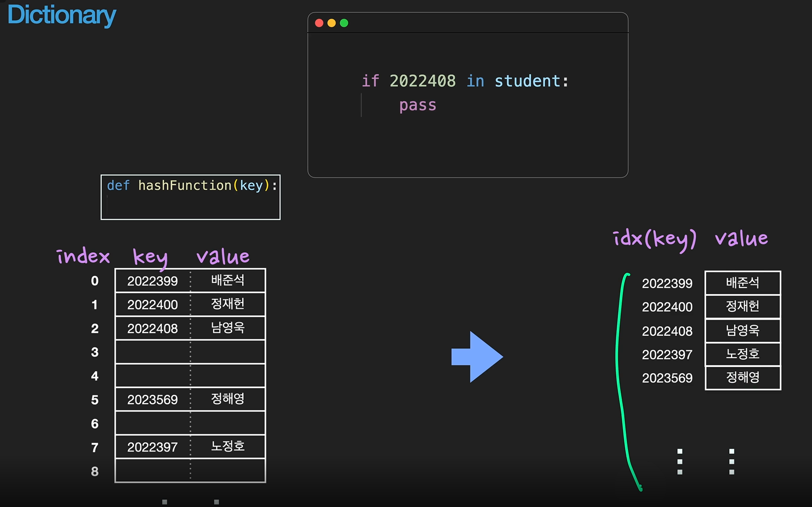This screenshot has width=812, height=507.
Task: Click 2022397 under the idx(key) column
Action: coord(667,355)
